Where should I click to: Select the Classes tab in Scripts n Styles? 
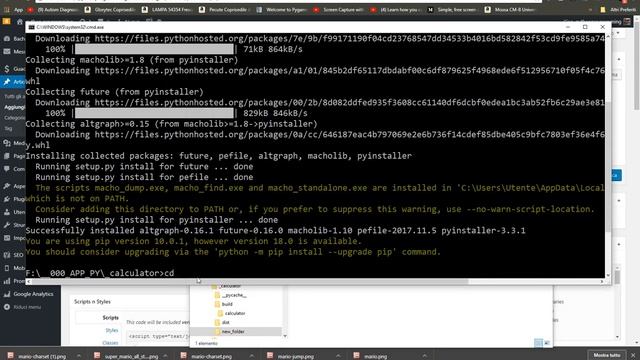110,342
